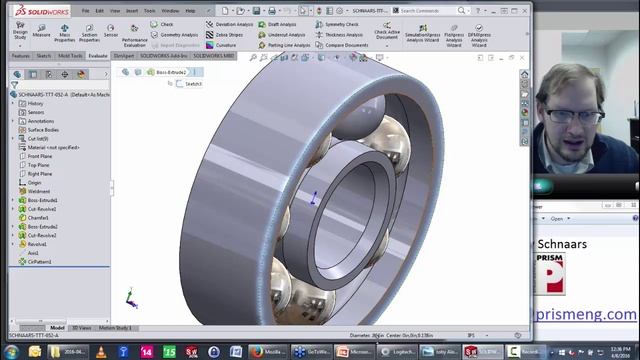This screenshot has height=360, width=640.
Task: Run the Check tool
Action: pos(162,24)
